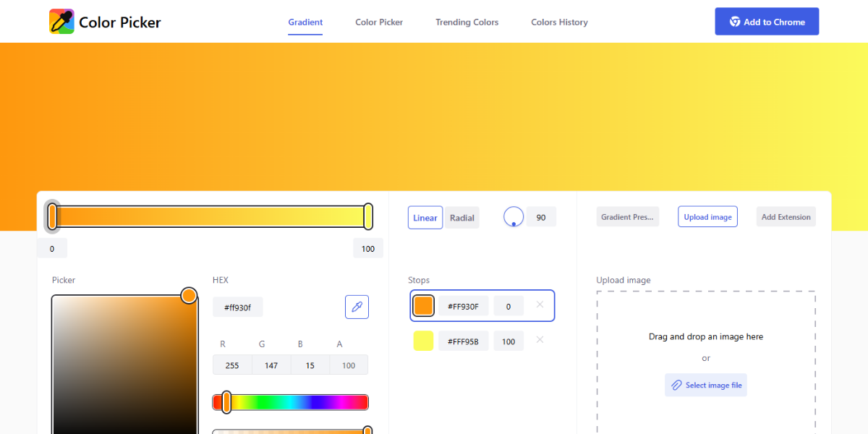The width and height of the screenshot is (868, 434).
Task: Switch to Radial gradient mode
Action: (x=461, y=217)
